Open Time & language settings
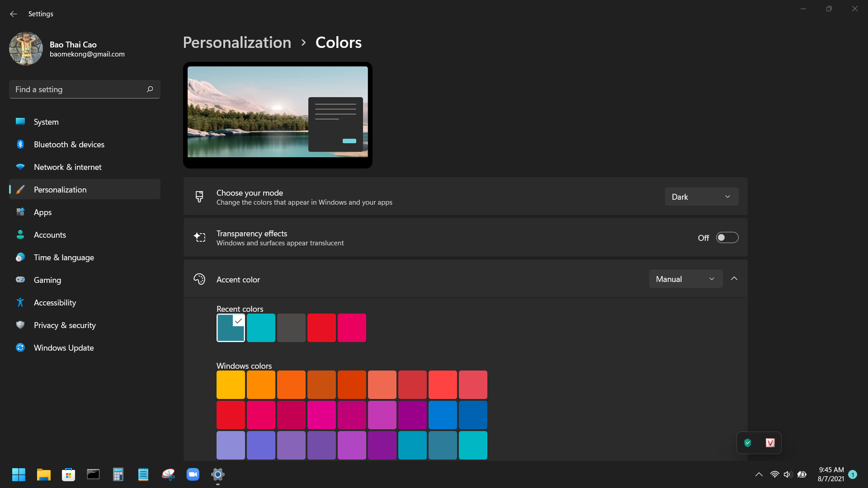 pyautogui.click(x=85, y=257)
